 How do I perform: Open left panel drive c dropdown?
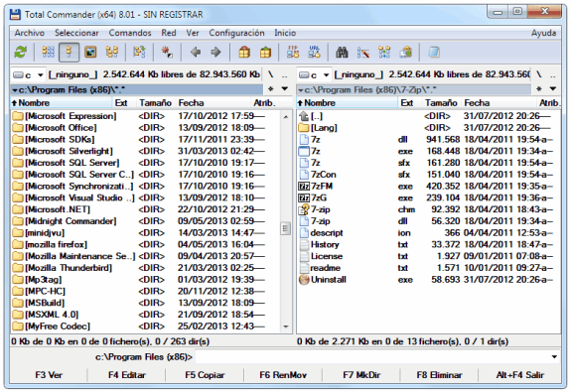click(x=29, y=75)
